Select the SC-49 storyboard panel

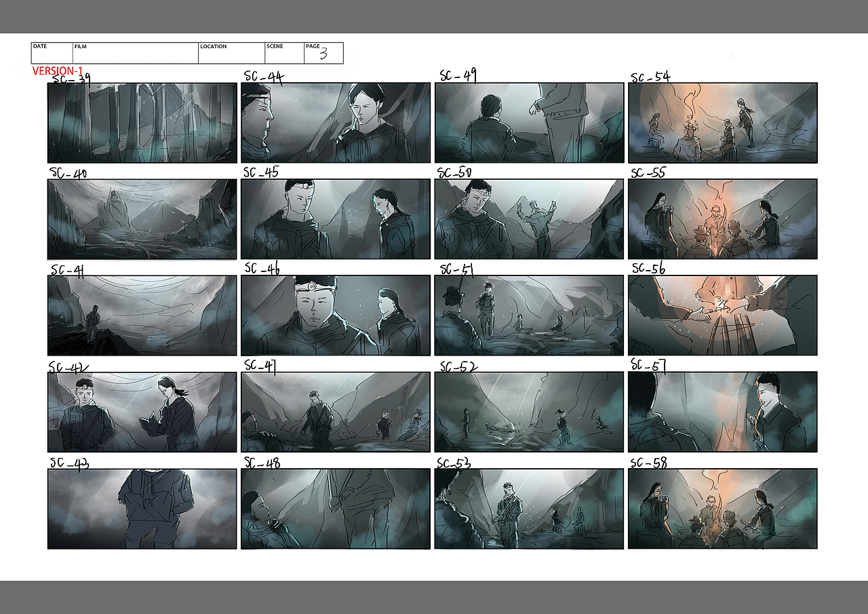point(529,123)
